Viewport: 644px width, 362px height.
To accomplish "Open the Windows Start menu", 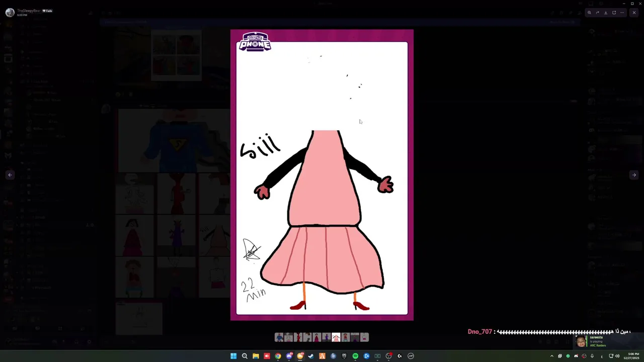I will point(233,356).
